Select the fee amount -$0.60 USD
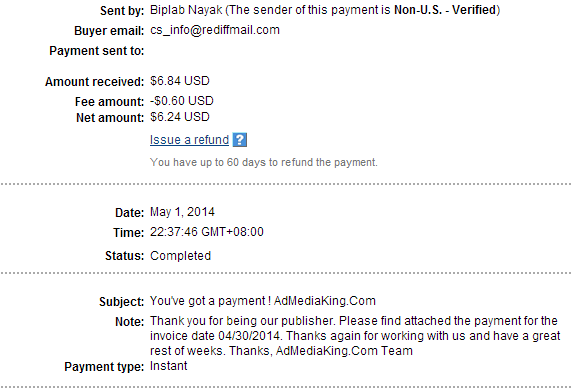 (182, 101)
